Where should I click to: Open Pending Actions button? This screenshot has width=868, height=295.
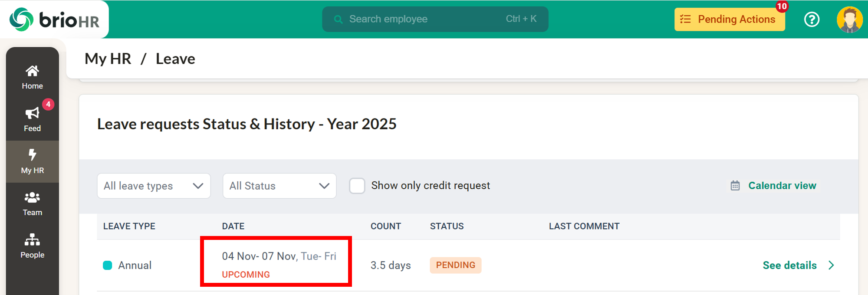point(730,20)
